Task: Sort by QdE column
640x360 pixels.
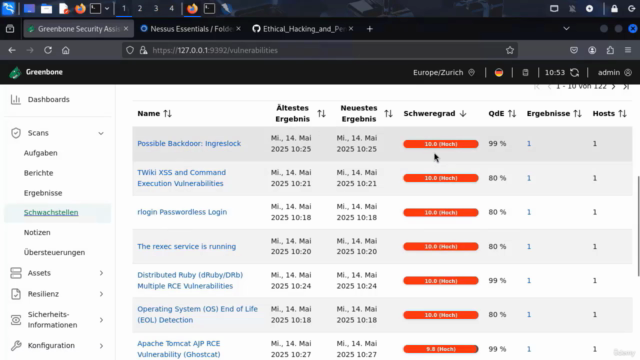Action: (x=512, y=113)
